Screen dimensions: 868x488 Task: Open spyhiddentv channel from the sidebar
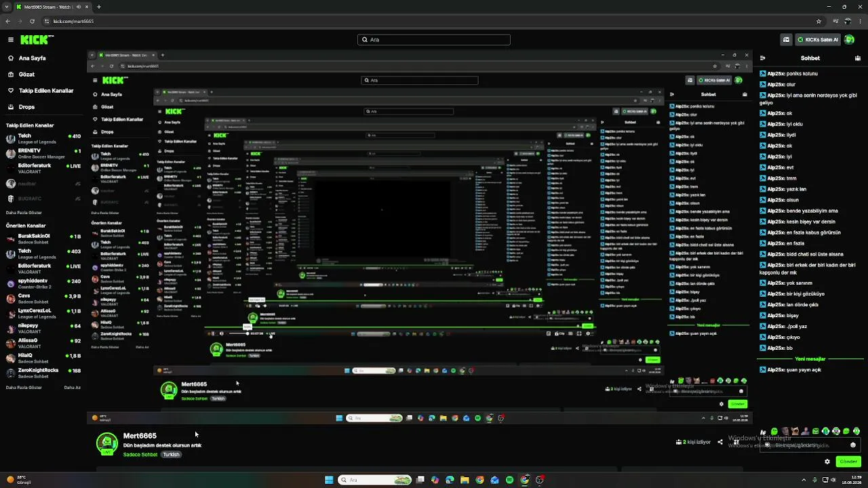[42, 283]
